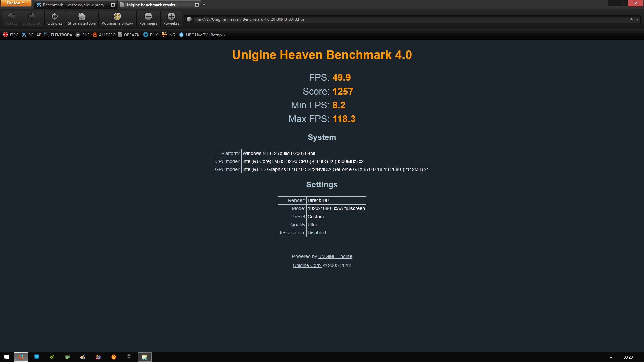The height and width of the screenshot is (362, 644).
Task: Click the address bar URL field
Action: pos(402,19)
